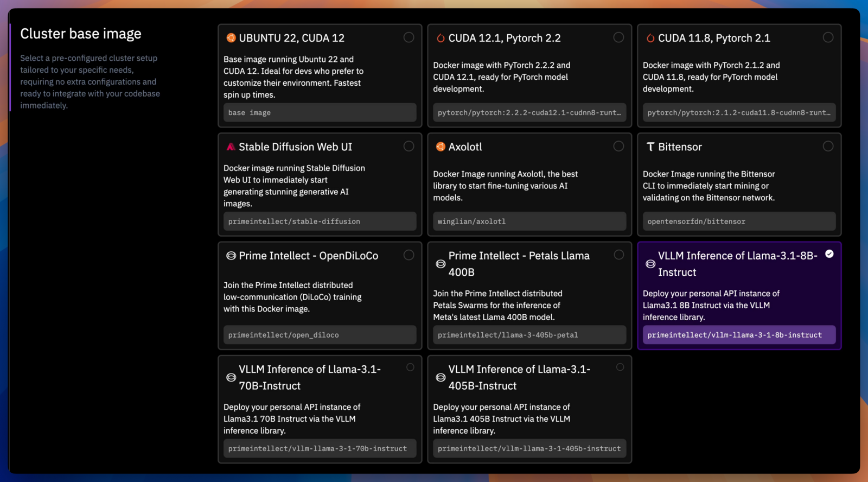Click the 'Prime Intellect - Petals Llama 400B' title

click(519, 264)
